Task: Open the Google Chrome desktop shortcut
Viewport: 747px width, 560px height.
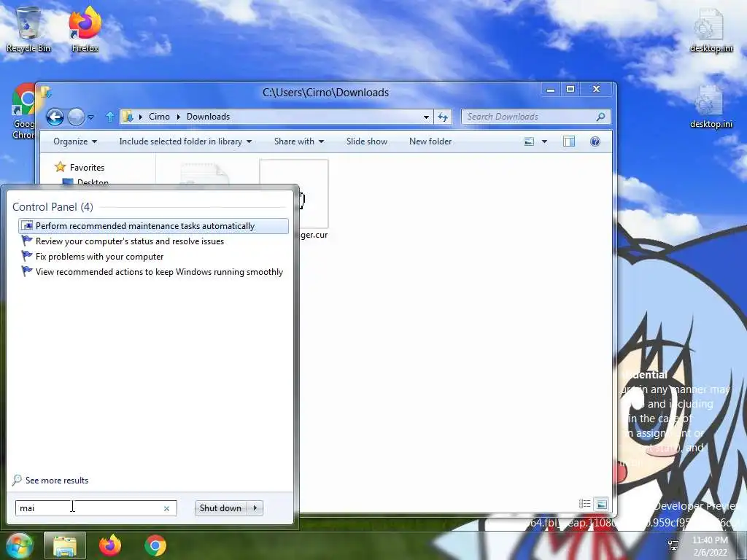Action: coord(23,112)
